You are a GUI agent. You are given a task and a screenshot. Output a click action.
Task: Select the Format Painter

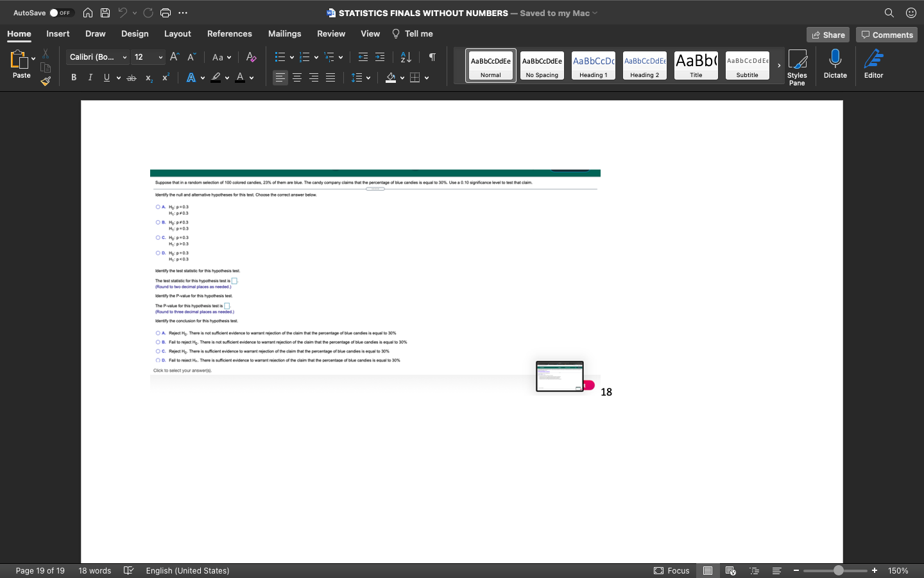click(x=45, y=81)
